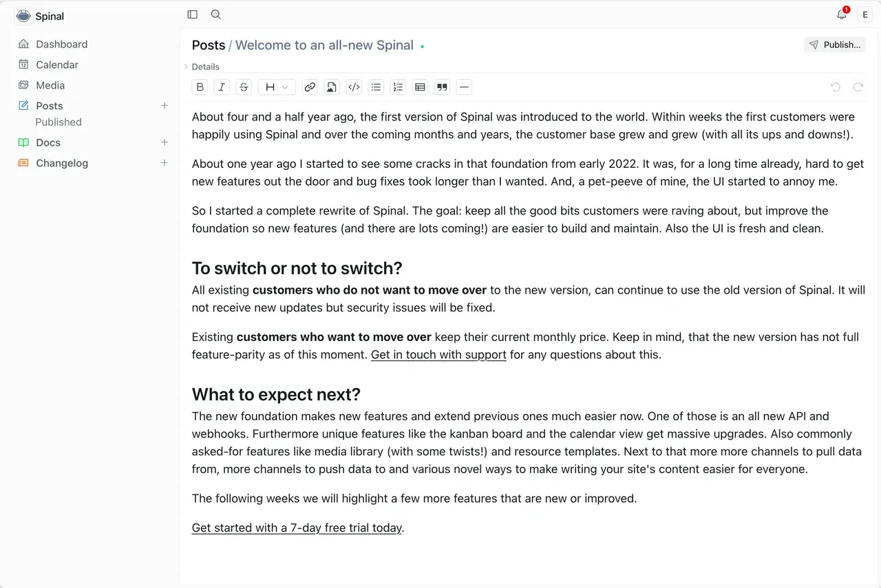This screenshot has width=881, height=588.
Task: Toggle bold formatting in the editor toolbar
Action: (x=200, y=87)
